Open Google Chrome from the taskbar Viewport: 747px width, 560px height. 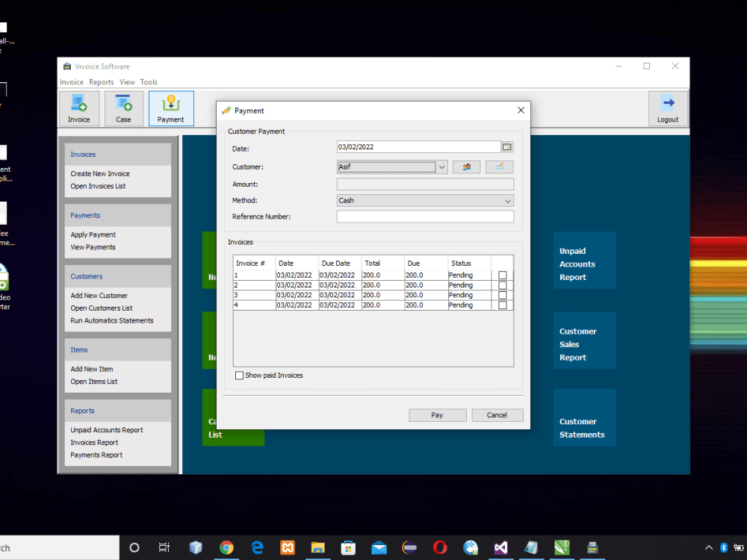click(226, 547)
